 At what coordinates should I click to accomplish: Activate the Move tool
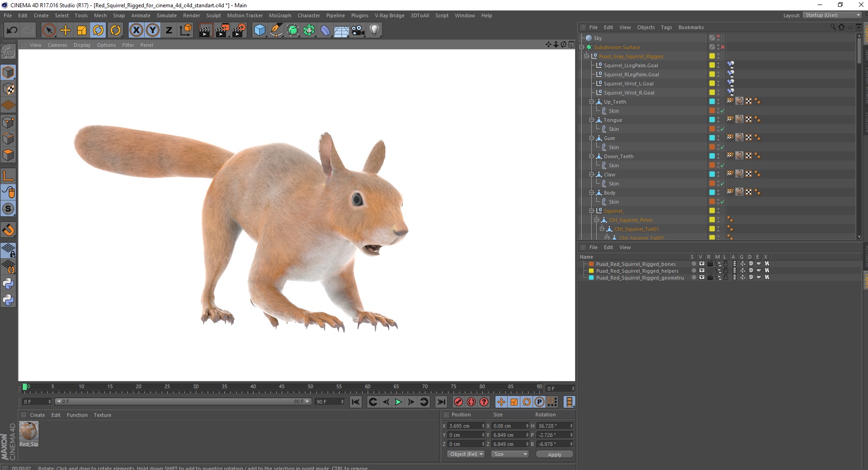coord(65,30)
